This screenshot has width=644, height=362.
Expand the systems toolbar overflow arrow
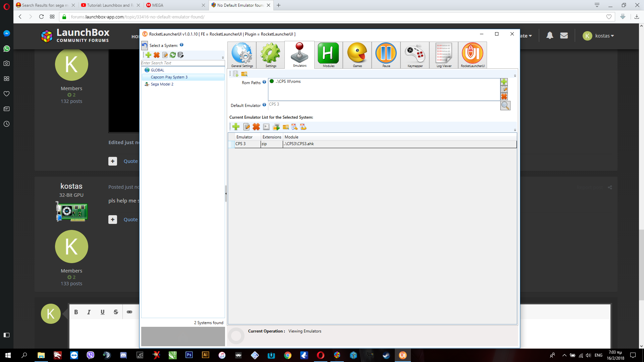click(x=223, y=58)
